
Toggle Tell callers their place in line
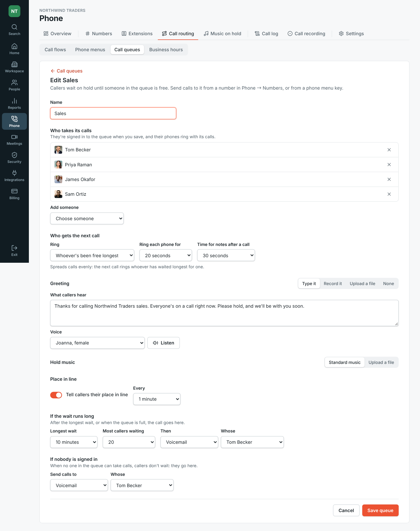tap(56, 395)
